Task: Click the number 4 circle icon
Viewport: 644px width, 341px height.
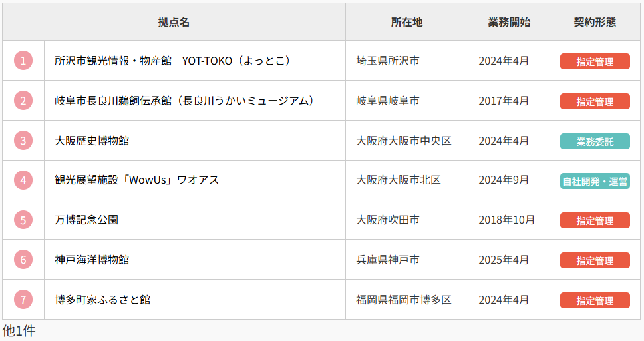Action: tap(23, 180)
